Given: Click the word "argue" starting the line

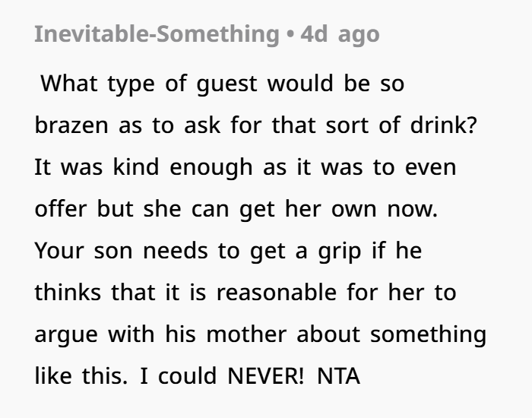Looking at the screenshot, I should click(x=66, y=334).
